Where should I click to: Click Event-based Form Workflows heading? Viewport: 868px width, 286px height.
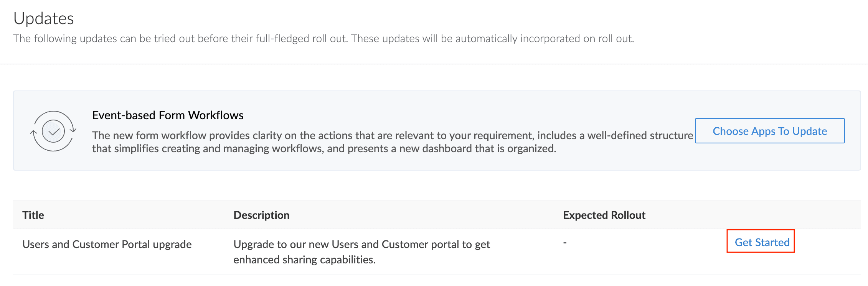point(168,115)
